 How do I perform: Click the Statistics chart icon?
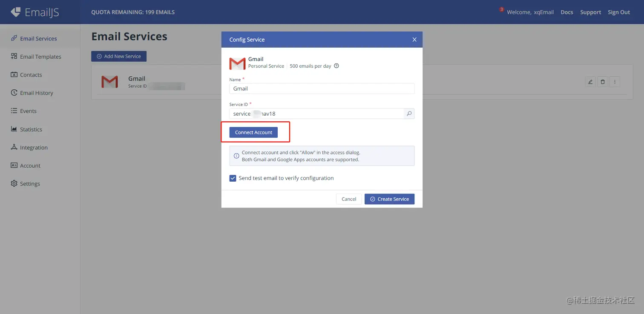pyautogui.click(x=14, y=129)
